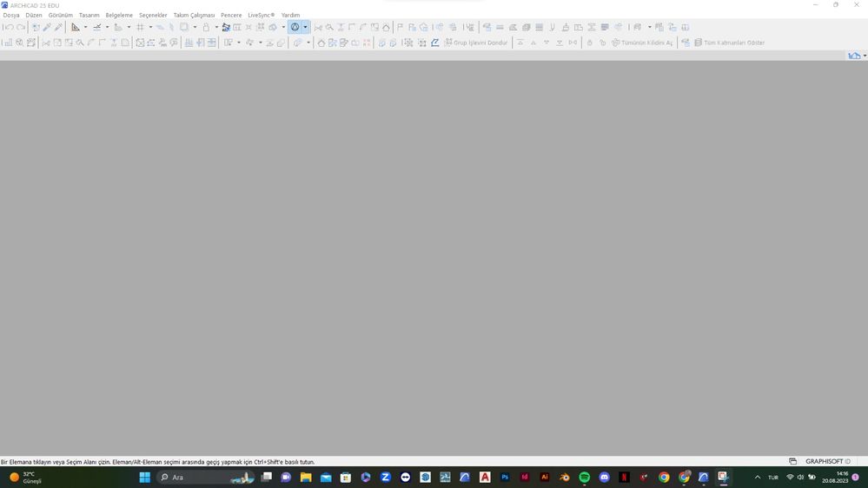Expand the dropdown beside the highlighted circled icon

pyautogui.click(x=305, y=27)
